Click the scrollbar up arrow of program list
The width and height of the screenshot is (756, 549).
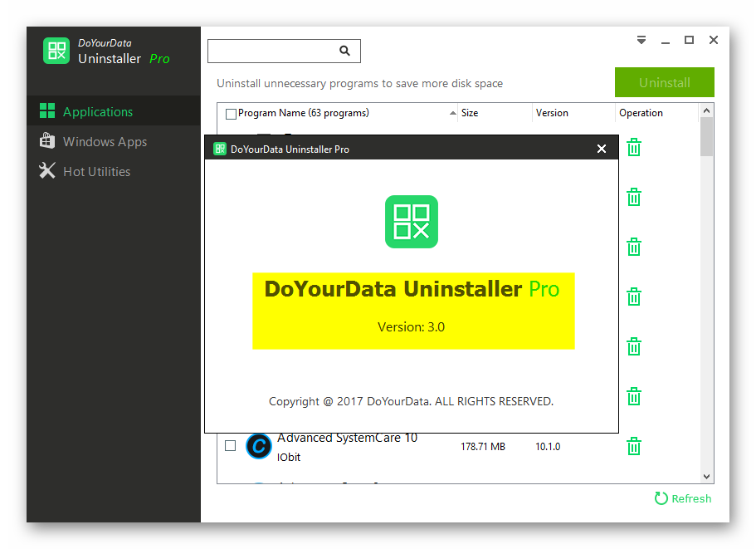tap(707, 110)
